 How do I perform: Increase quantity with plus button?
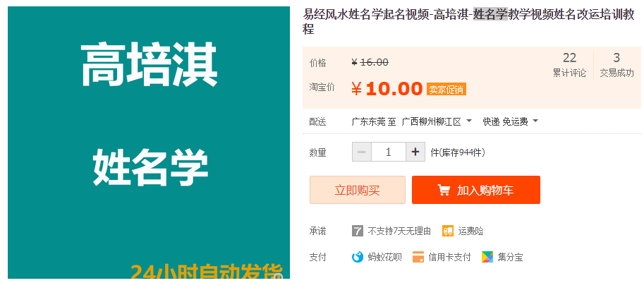pos(415,152)
